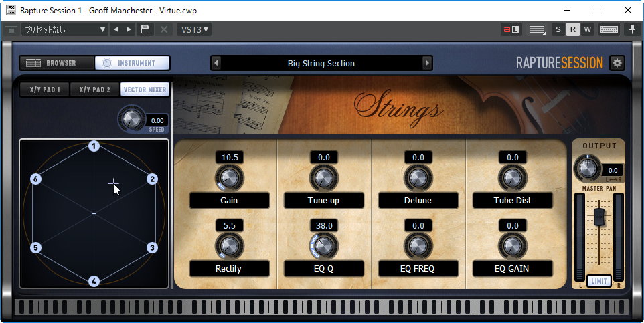Switch to Browser view
The image size is (644, 323).
coord(57,63)
